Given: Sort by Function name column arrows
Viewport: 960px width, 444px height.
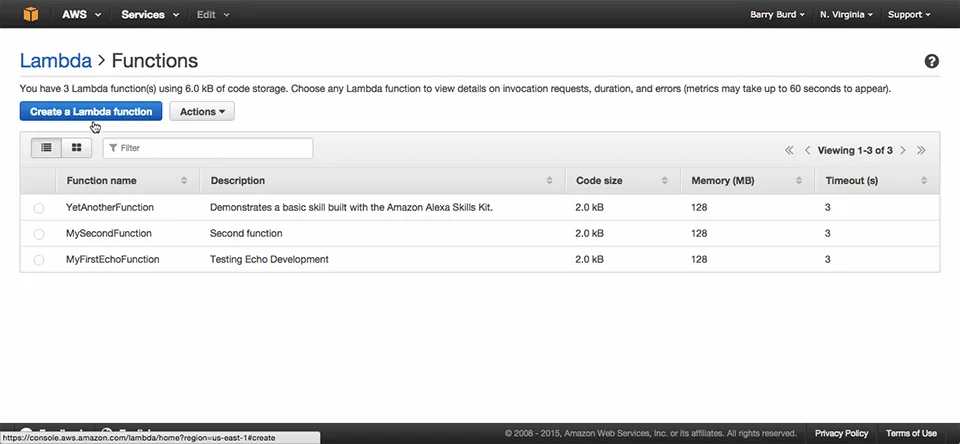Looking at the screenshot, I should pos(184,181).
